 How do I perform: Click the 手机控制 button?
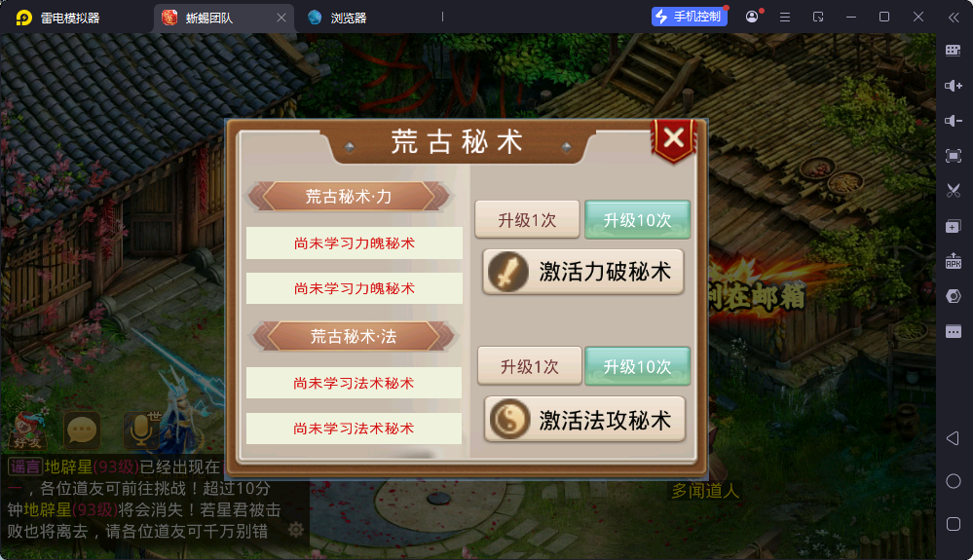[689, 17]
